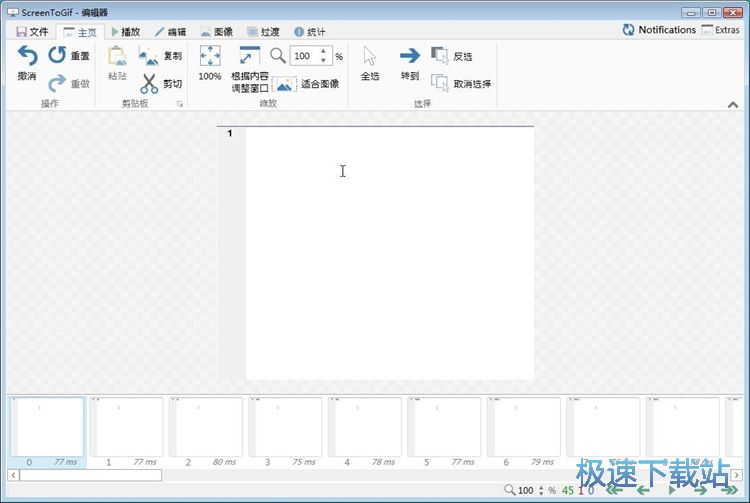Jump to last frame with double-right arrow
The width and height of the screenshot is (750, 503).
pyautogui.click(x=729, y=490)
